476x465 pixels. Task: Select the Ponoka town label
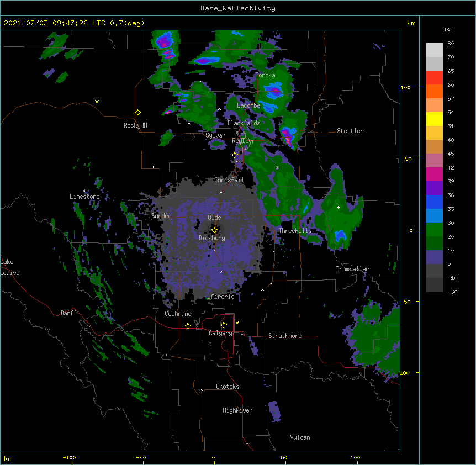pyautogui.click(x=265, y=75)
